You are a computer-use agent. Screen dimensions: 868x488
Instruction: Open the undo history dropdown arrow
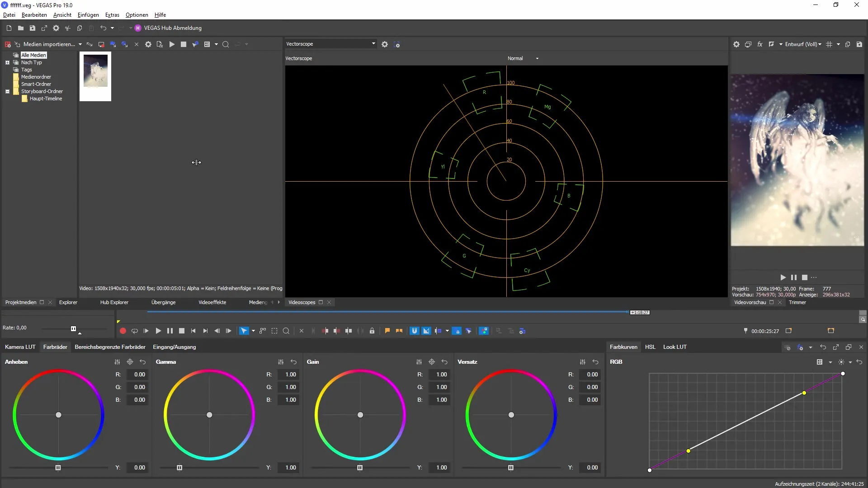click(x=112, y=28)
